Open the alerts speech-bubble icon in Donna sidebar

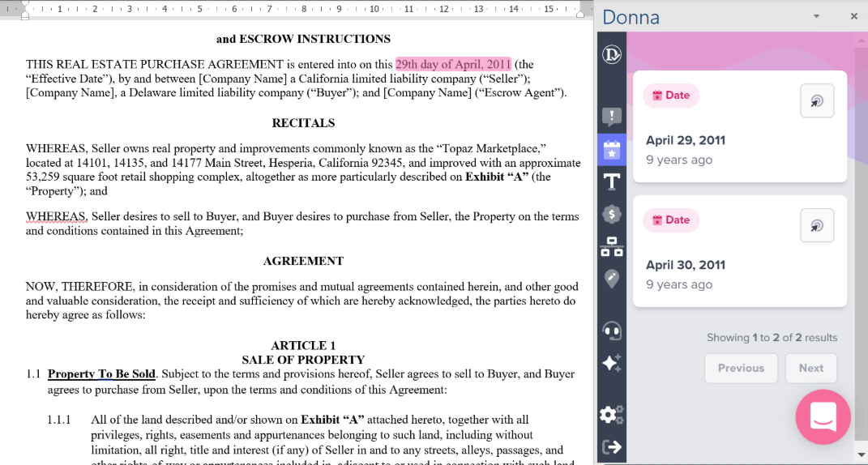(612, 117)
